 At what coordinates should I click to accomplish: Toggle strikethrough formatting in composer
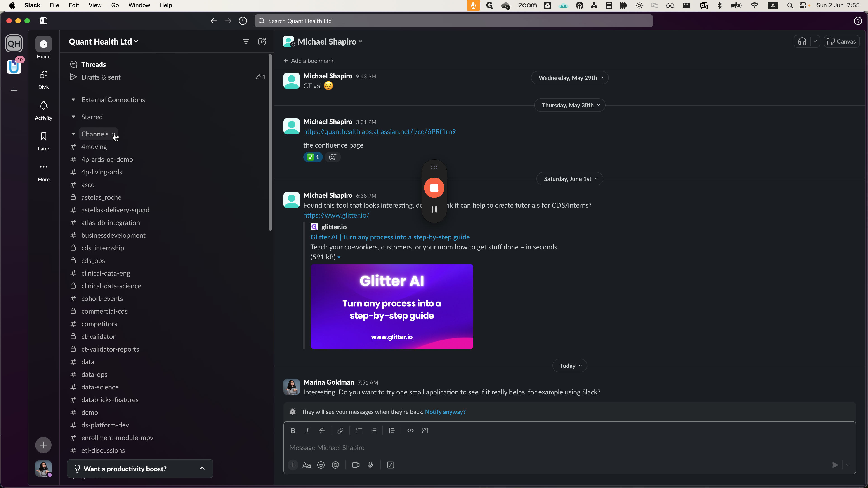coord(322,431)
